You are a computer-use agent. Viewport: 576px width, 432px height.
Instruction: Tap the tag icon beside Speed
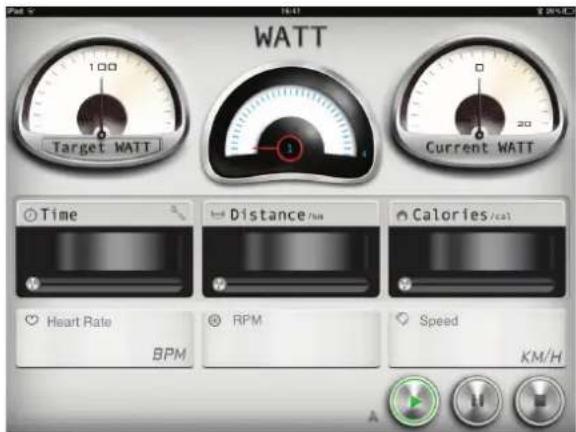(x=403, y=319)
